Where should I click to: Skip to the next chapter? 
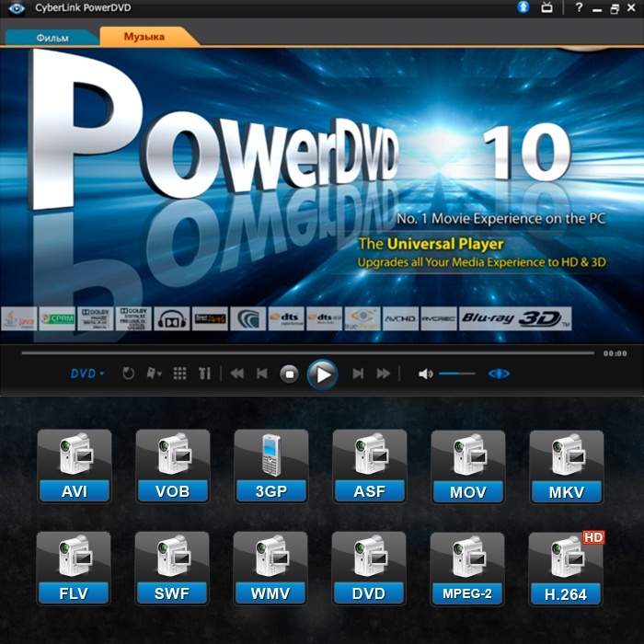click(358, 374)
